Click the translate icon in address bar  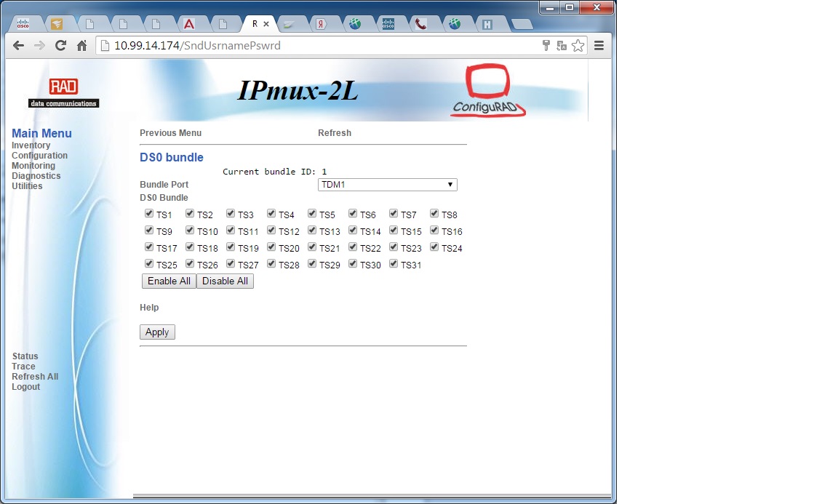click(561, 45)
